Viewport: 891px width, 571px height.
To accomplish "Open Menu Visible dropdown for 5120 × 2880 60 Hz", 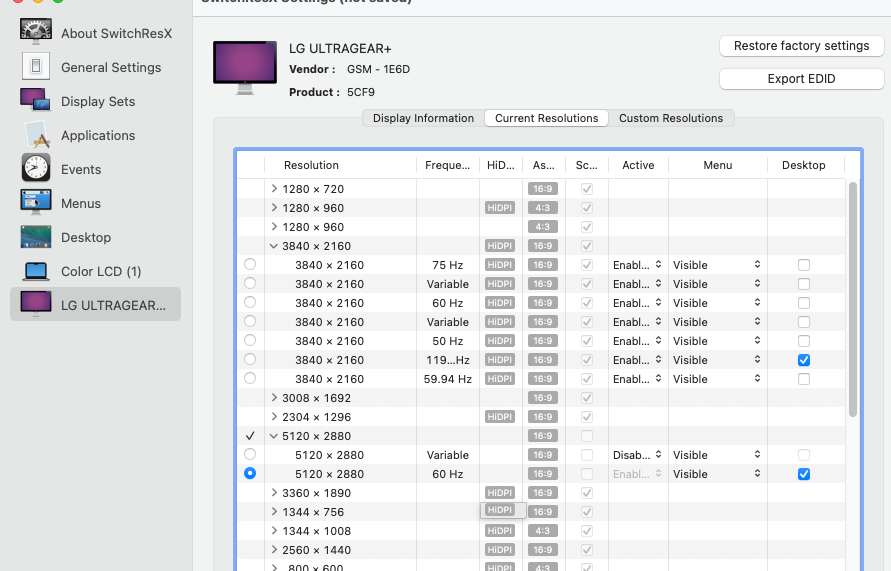I will click(x=717, y=474).
